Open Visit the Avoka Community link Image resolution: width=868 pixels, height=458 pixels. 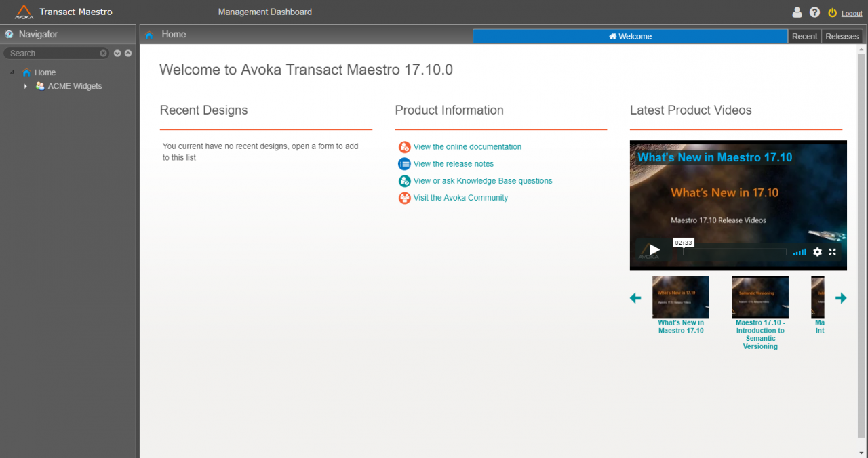point(460,198)
